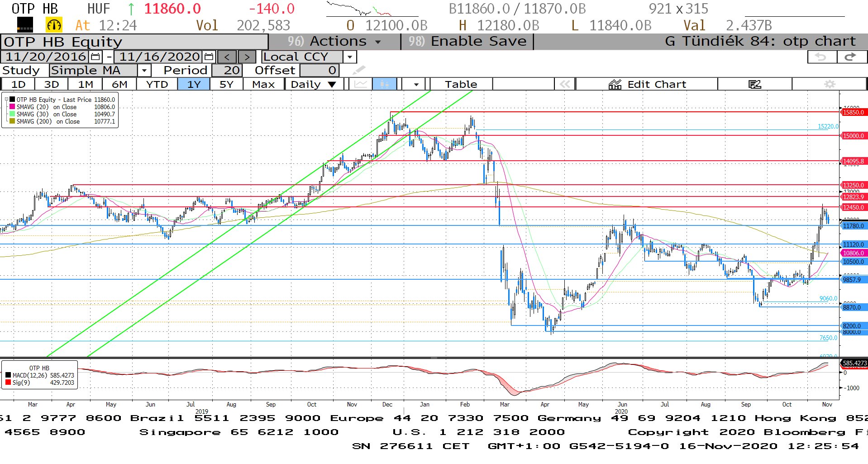Viewport: 868px width, 464px height.
Task: Click the 11780.0 blue price level label
Action: click(853, 226)
